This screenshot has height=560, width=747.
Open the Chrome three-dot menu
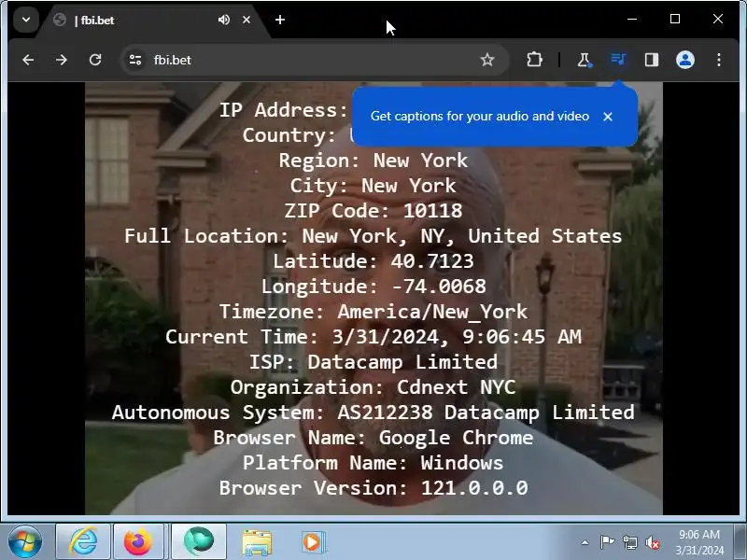[719, 60]
